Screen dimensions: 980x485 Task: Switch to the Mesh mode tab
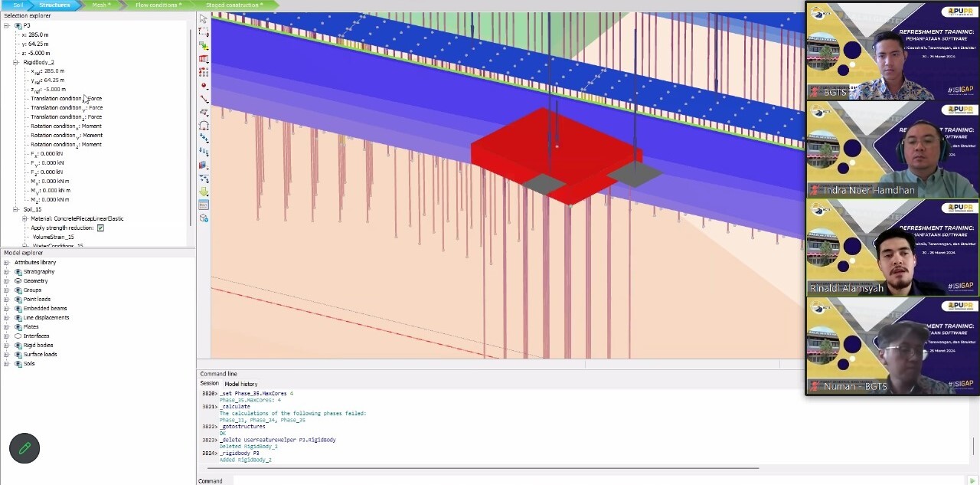pyautogui.click(x=100, y=5)
